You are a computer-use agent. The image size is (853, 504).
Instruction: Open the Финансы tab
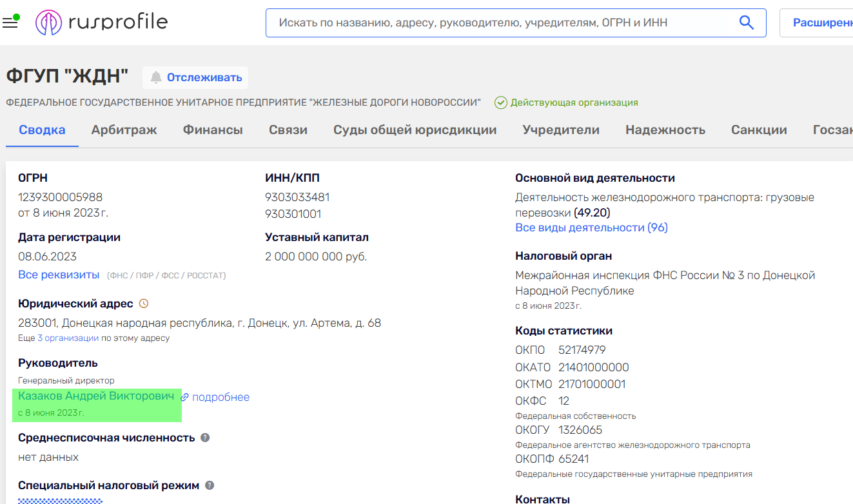point(213,130)
